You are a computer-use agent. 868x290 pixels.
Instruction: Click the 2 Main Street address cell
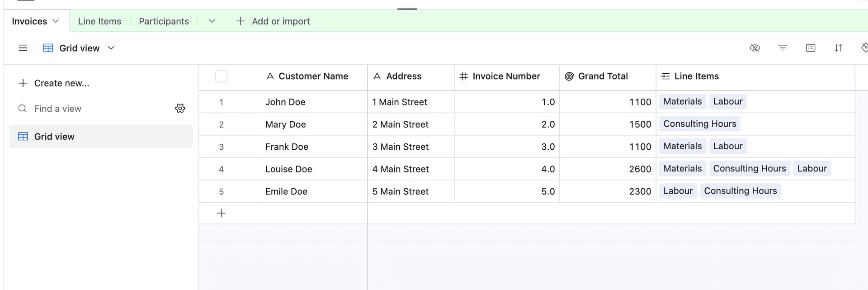click(x=411, y=124)
